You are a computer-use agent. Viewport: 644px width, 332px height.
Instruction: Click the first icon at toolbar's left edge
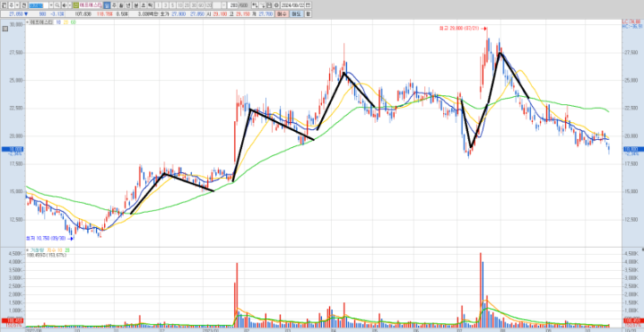[4, 5]
